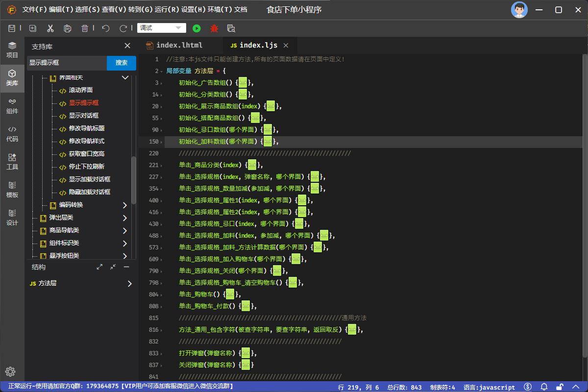Click the trash delete toolbar icon
Viewport: 588px width, 392px height.
(85, 28)
